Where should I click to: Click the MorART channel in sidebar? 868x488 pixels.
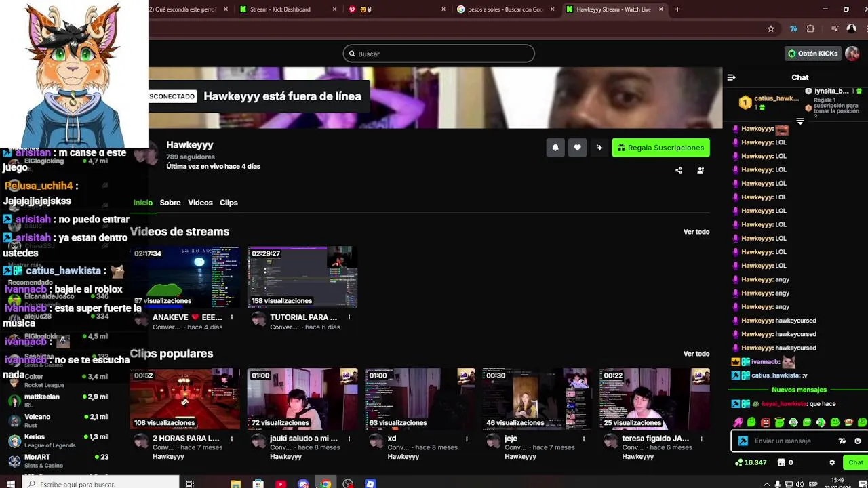tap(58, 460)
